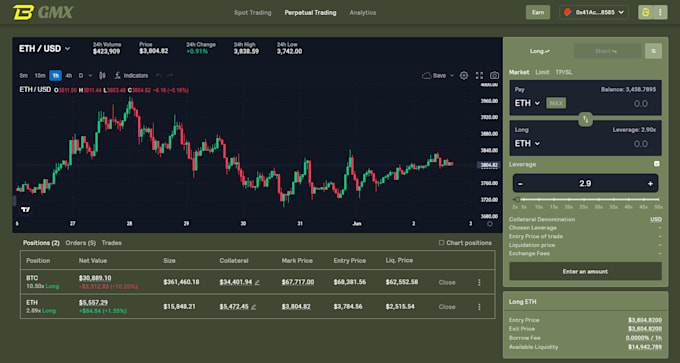
Task: Show the Positions (2) tab
Action: tap(41, 243)
